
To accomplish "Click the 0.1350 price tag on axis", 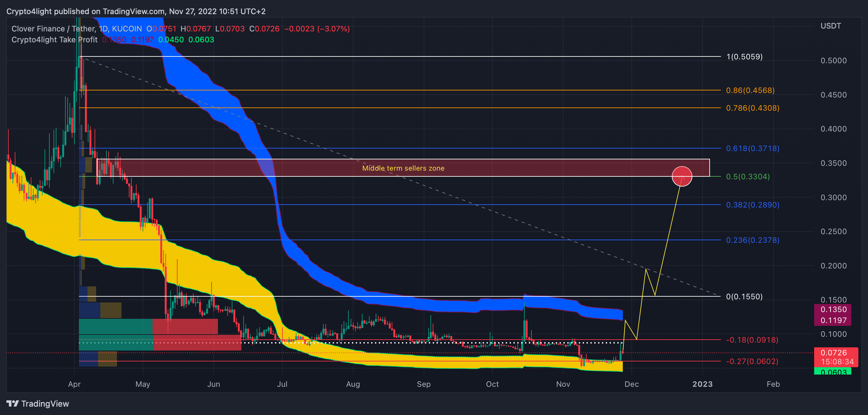I will click(833, 309).
